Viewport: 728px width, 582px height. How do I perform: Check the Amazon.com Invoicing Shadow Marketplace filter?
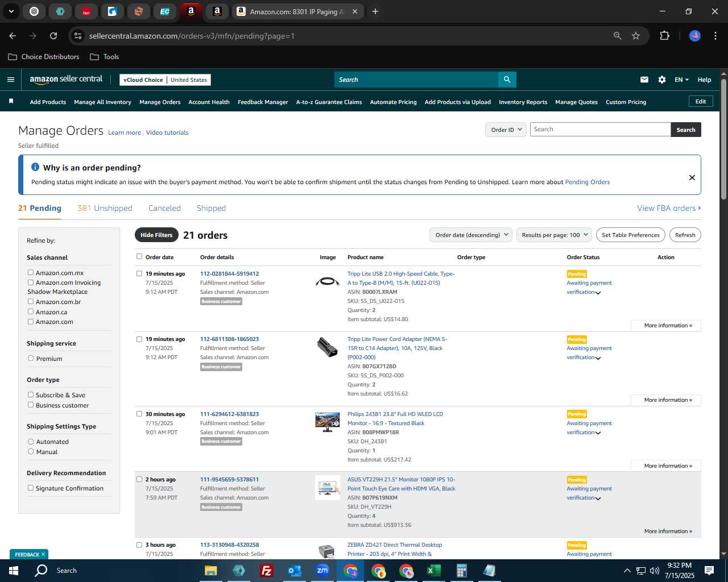pos(31,282)
